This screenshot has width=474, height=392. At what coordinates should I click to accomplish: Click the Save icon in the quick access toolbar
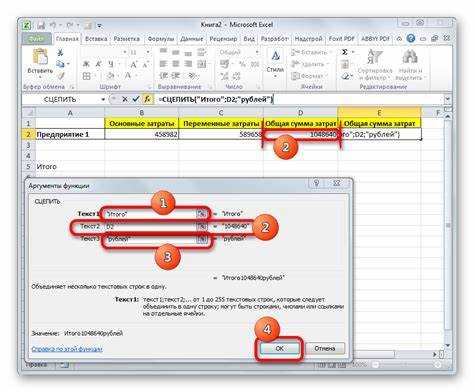41,25
